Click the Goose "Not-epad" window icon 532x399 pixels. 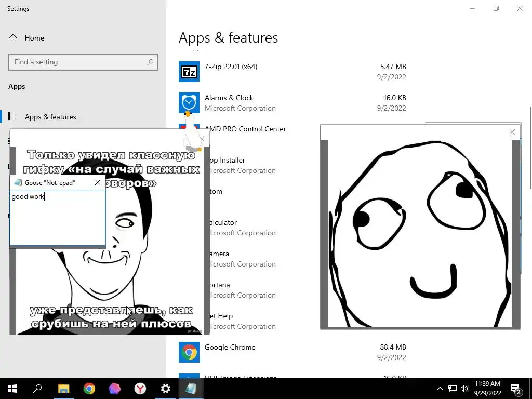(18, 182)
